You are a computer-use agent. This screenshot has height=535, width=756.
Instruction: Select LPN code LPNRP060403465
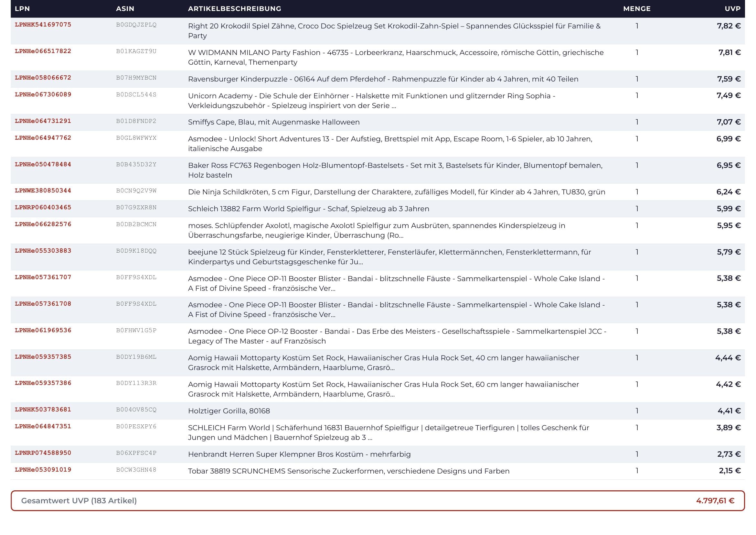(43, 208)
